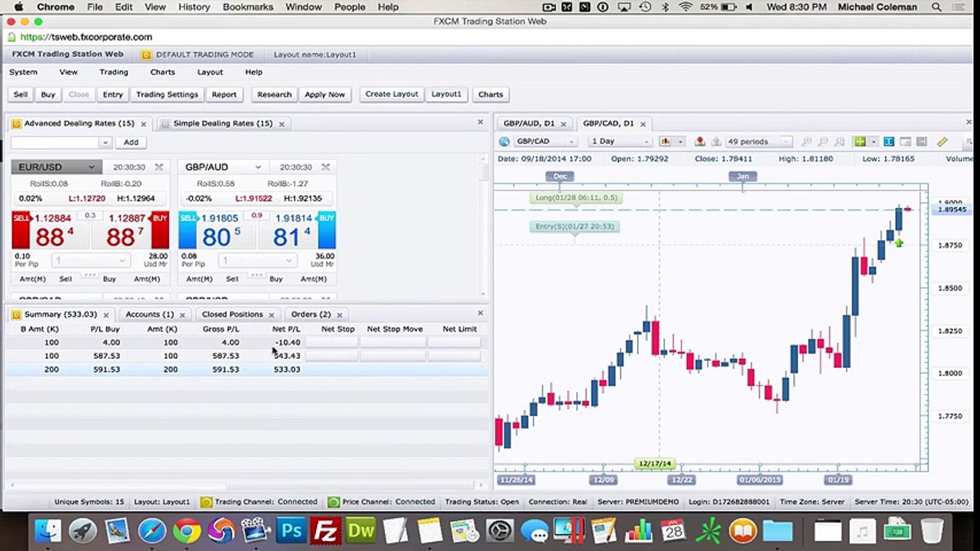Image resolution: width=980 pixels, height=551 pixels.
Task: Click the Jan month marker on chart
Action: click(743, 176)
